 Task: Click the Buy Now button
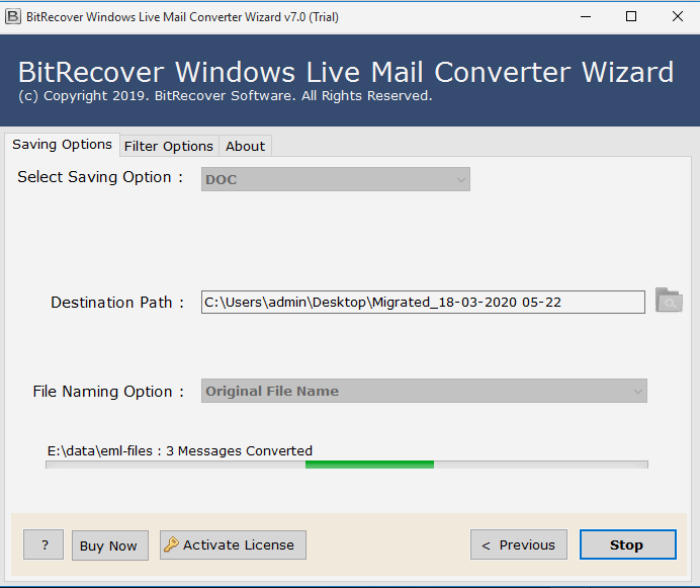[110, 545]
